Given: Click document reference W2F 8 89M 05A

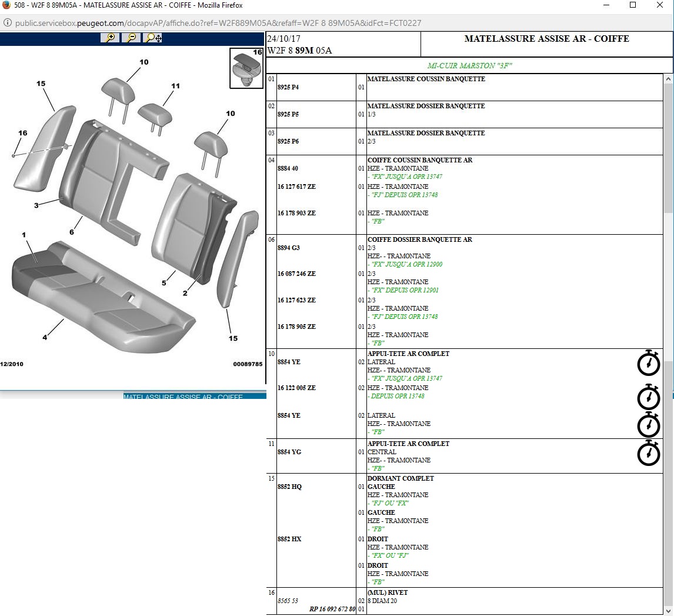Looking at the screenshot, I should 299,51.
